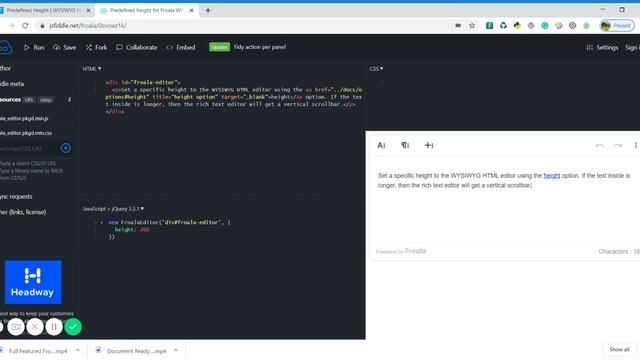Image resolution: width=640 pixels, height=360 pixels.
Task: Open Froala paragraph format toolbar button
Action: pos(405,145)
